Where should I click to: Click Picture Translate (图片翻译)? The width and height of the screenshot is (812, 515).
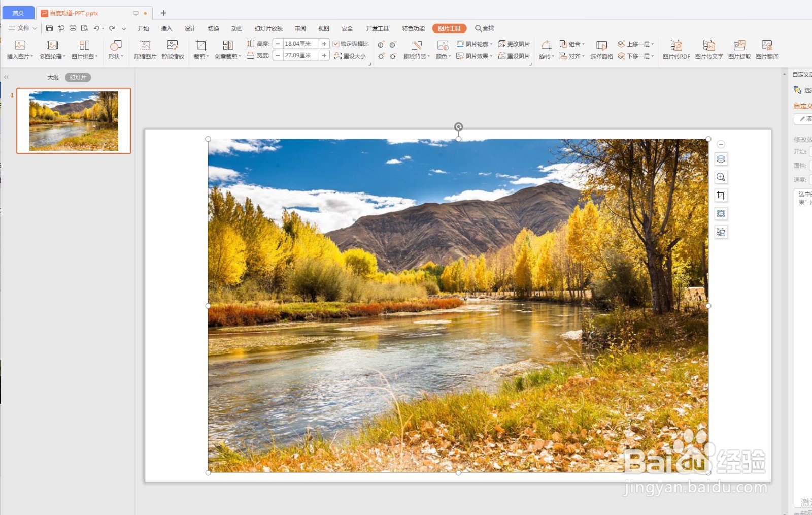point(767,50)
